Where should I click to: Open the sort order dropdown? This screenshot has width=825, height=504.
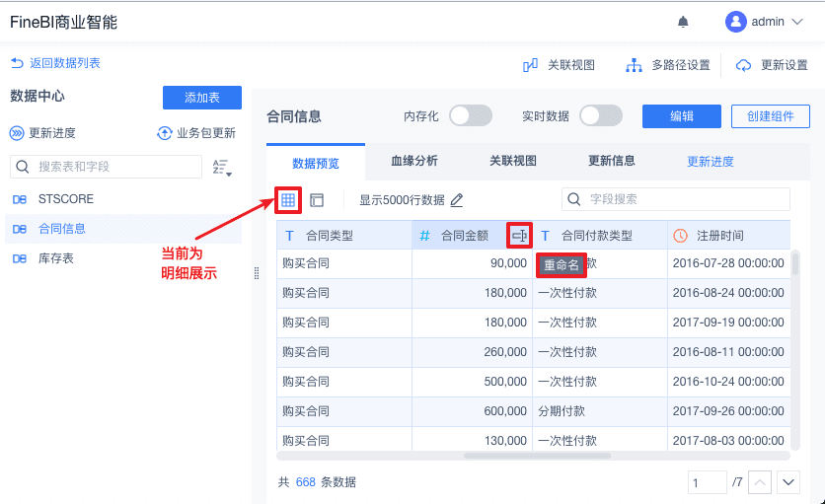pos(222,167)
